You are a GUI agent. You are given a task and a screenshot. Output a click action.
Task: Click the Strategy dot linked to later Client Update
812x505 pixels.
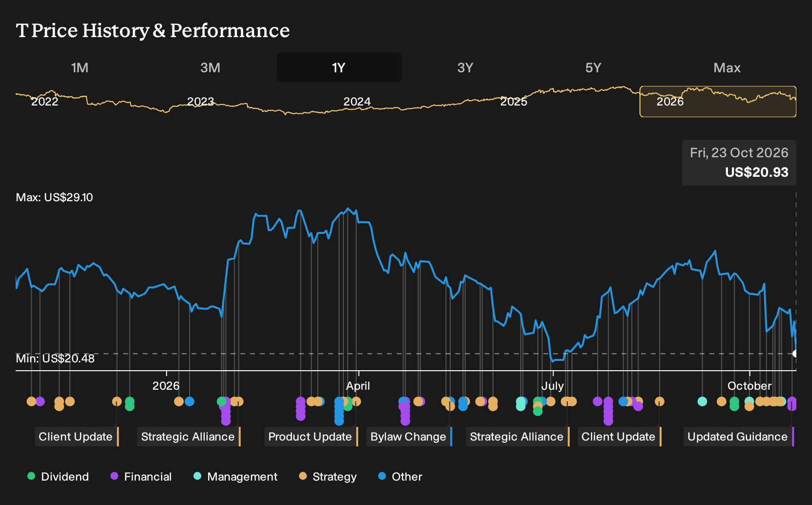(x=660, y=401)
